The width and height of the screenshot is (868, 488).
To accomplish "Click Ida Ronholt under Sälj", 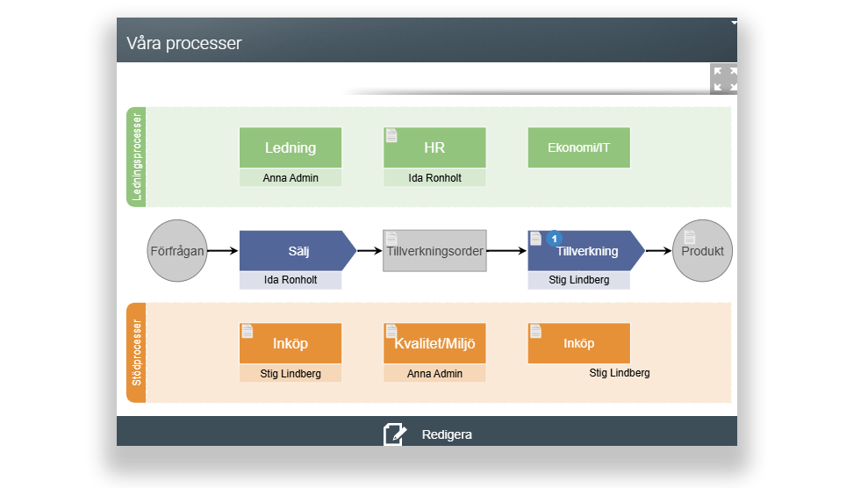I will 291,280.
